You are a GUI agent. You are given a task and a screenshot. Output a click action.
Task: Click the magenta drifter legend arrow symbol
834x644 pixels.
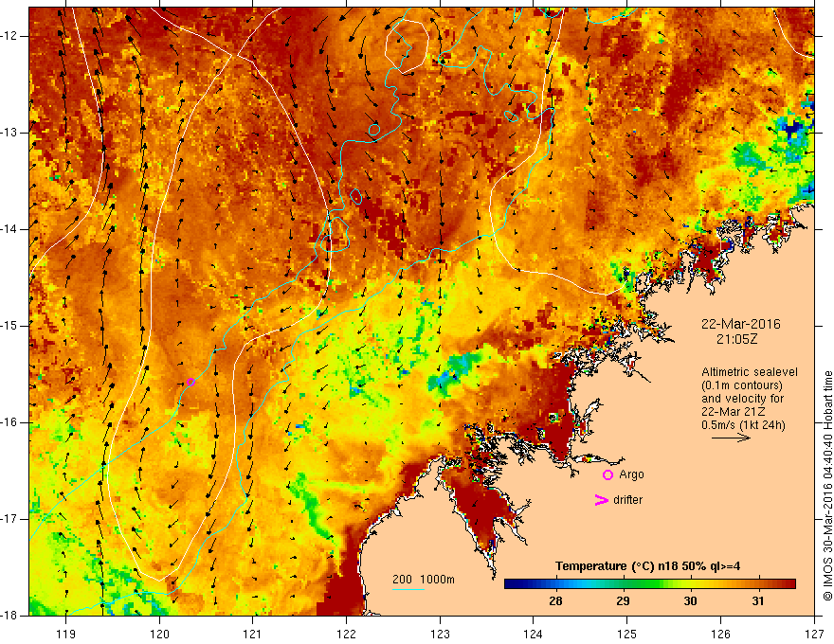601,500
